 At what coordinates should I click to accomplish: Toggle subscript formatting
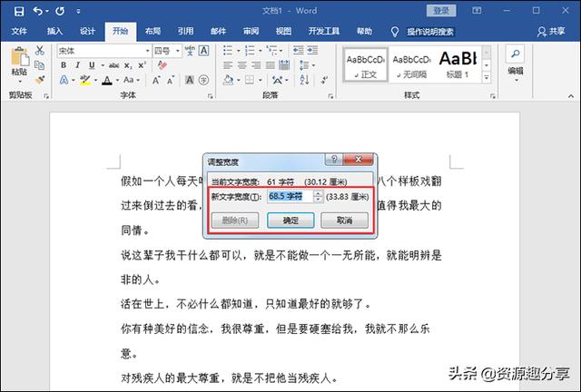(x=128, y=66)
